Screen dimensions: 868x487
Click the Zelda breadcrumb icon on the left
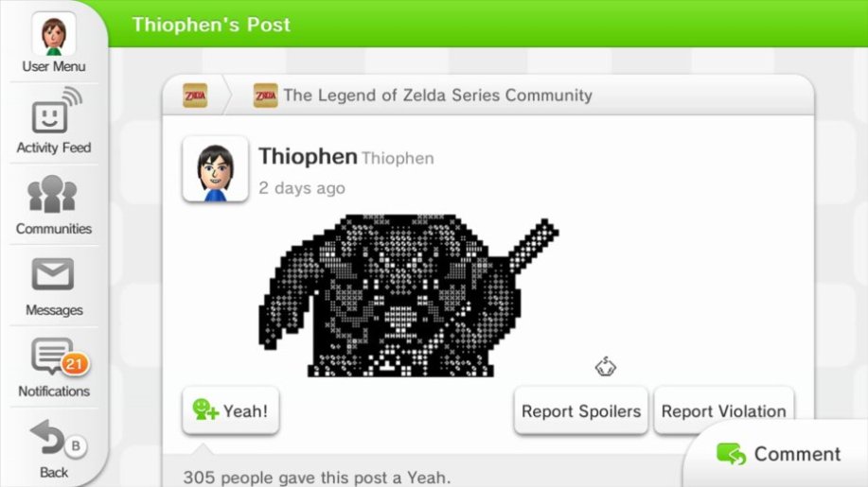tap(195, 96)
